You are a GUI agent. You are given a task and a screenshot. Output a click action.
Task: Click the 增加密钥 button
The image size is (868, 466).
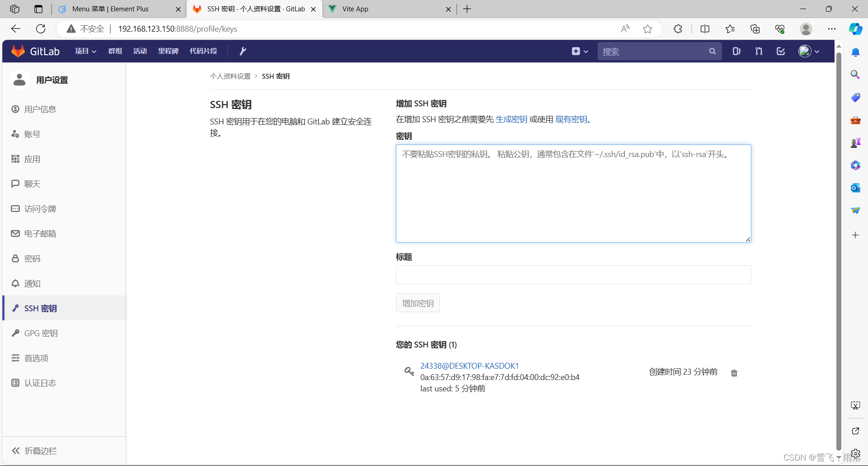[x=417, y=303]
